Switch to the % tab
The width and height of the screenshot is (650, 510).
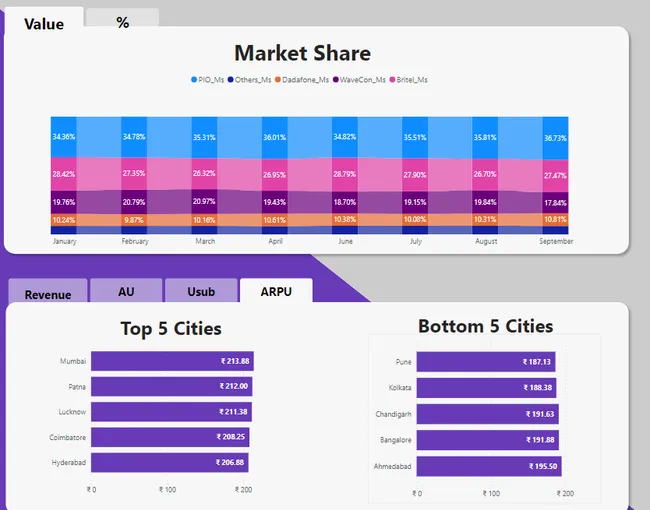[122, 19]
